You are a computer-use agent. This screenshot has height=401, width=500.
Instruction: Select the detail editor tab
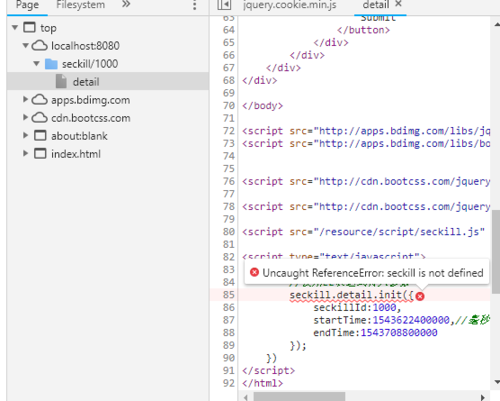click(376, 5)
